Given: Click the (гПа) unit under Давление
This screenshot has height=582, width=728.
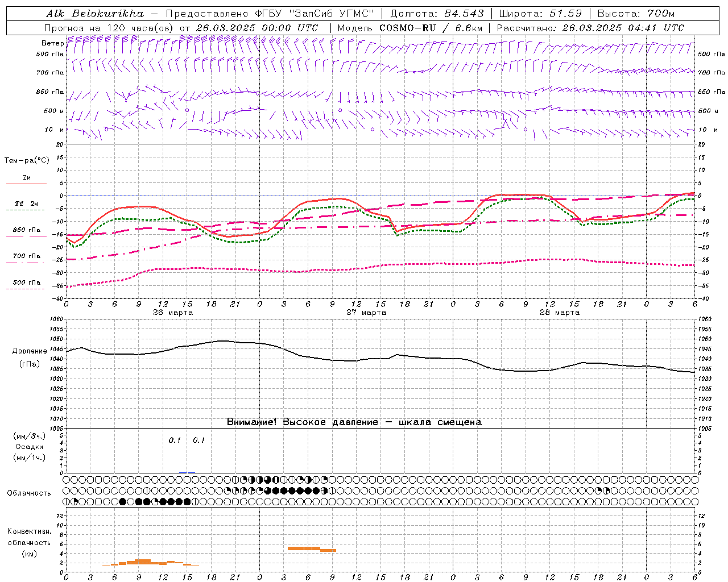Looking at the screenshot, I should 30,364.
